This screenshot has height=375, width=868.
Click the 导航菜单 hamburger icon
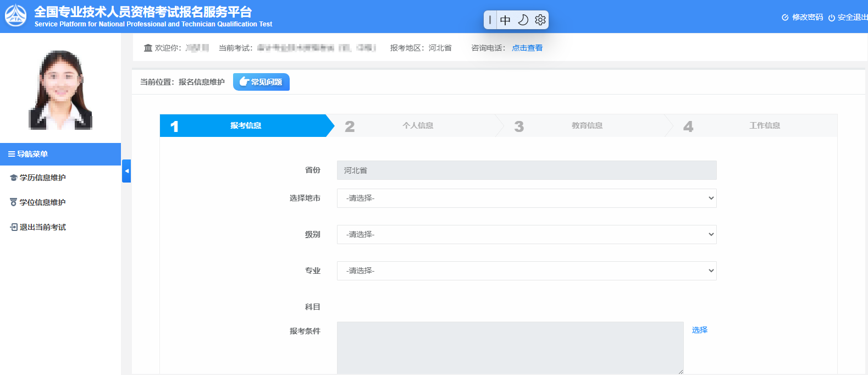coord(12,154)
